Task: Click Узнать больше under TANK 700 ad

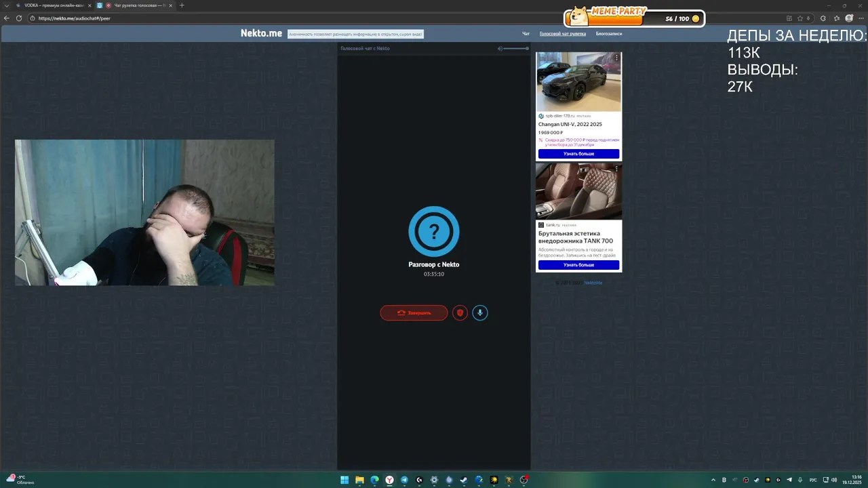Action: coord(578,265)
